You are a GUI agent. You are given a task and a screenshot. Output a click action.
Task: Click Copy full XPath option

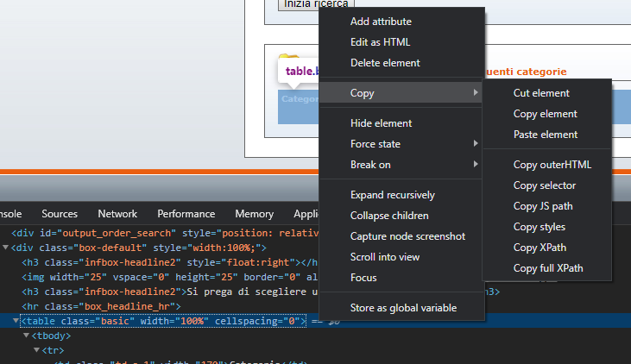(547, 268)
